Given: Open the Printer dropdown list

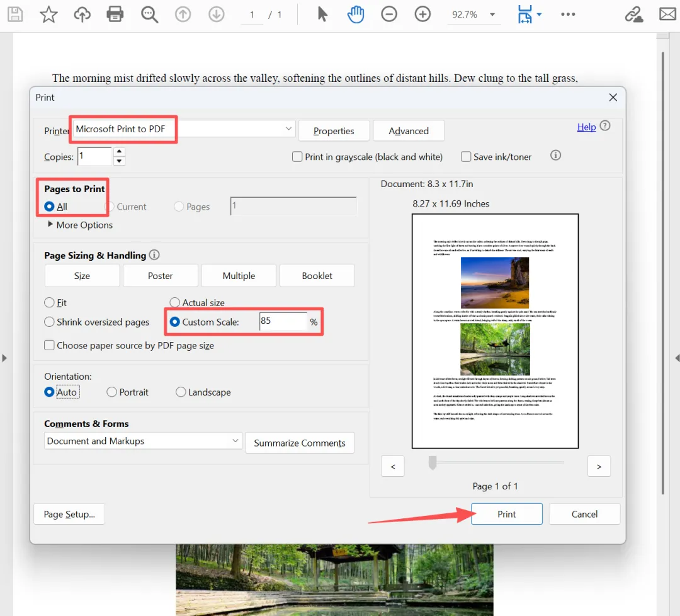Looking at the screenshot, I should coord(288,129).
